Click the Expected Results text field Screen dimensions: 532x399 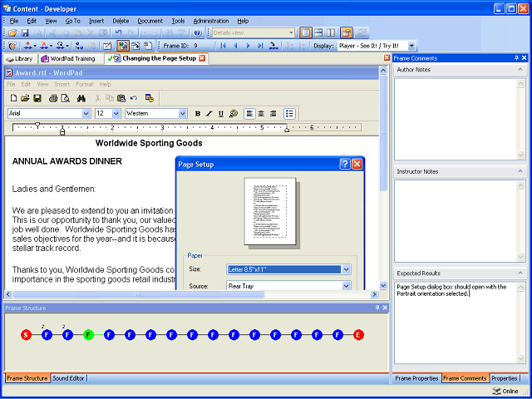point(456,323)
